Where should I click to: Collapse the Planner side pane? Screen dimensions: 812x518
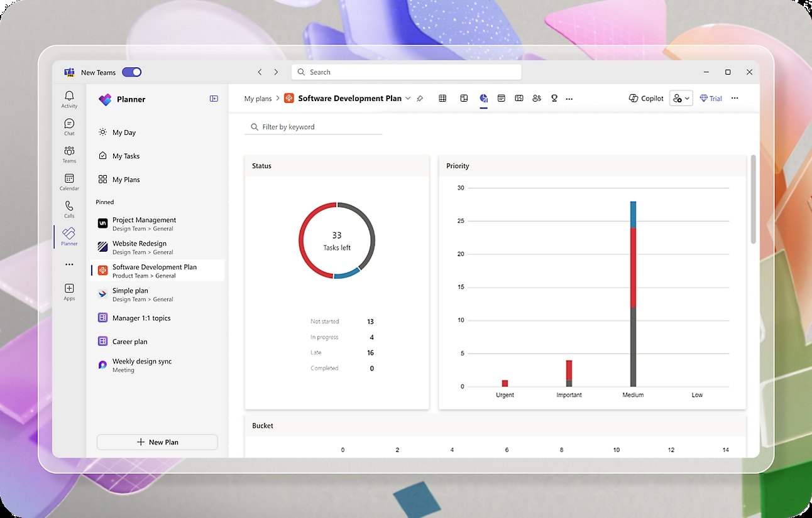(214, 99)
